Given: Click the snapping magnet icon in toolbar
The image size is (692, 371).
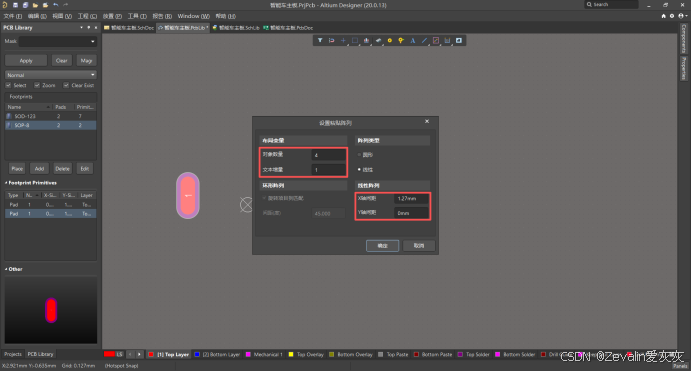Looking at the screenshot, I should [x=332, y=41].
